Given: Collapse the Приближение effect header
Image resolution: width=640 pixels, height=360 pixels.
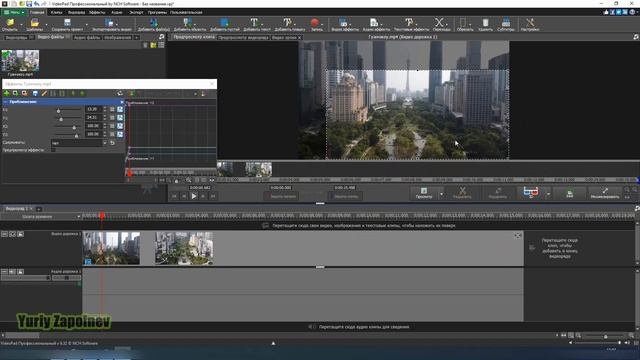Looking at the screenshot, I should [6, 102].
